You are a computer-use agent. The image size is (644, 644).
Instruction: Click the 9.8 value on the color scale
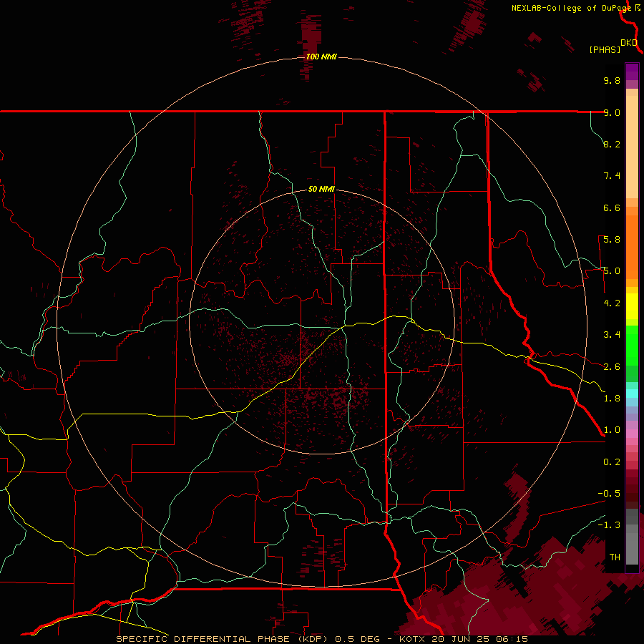pos(612,80)
